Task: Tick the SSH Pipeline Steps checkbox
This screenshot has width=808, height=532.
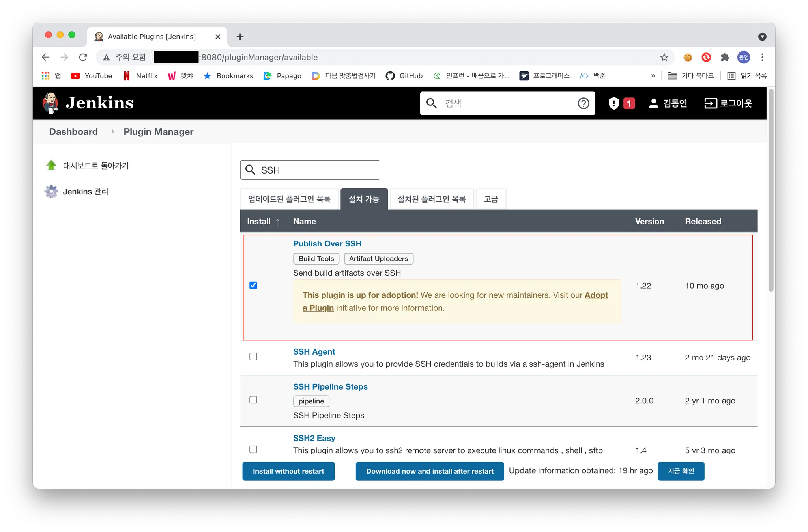Action: coord(253,400)
